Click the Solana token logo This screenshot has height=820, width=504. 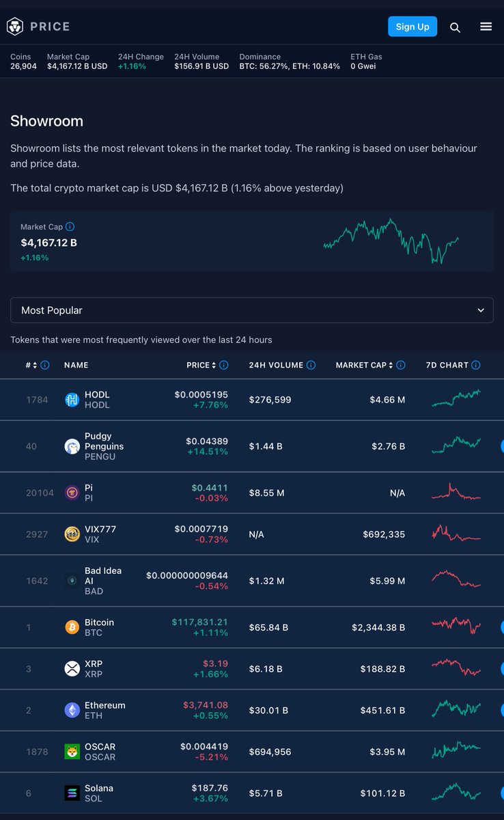pos(72,793)
